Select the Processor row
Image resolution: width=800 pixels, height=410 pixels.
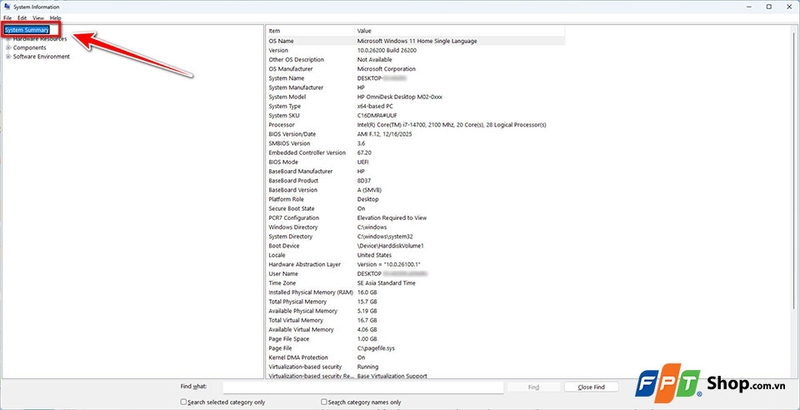tap(415, 124)
